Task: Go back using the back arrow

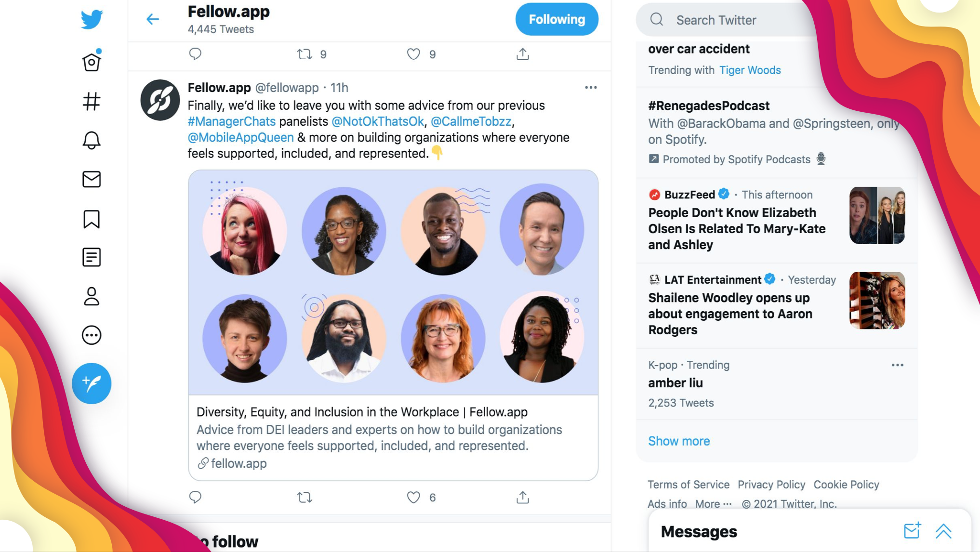Action: (153, 19)
